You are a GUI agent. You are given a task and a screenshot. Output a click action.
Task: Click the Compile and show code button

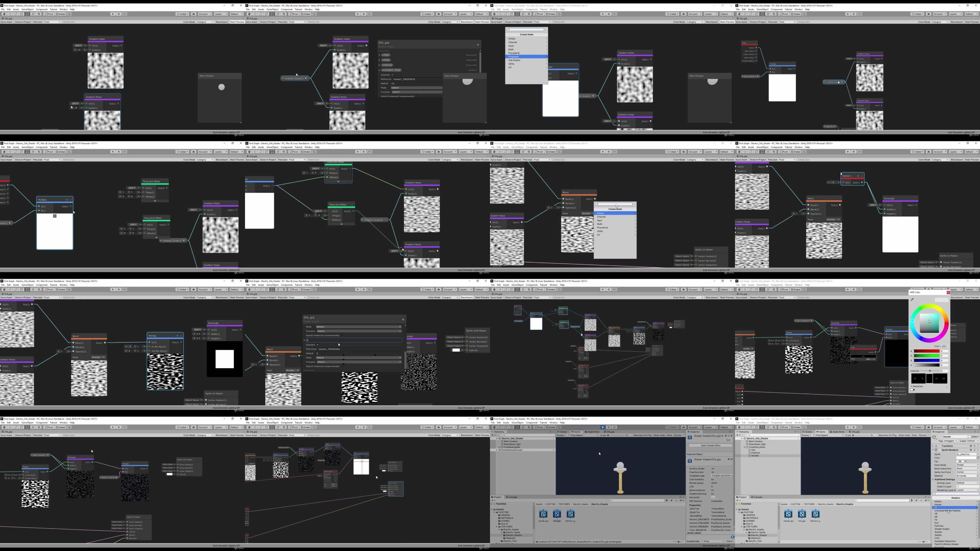(x=722, y=476)
